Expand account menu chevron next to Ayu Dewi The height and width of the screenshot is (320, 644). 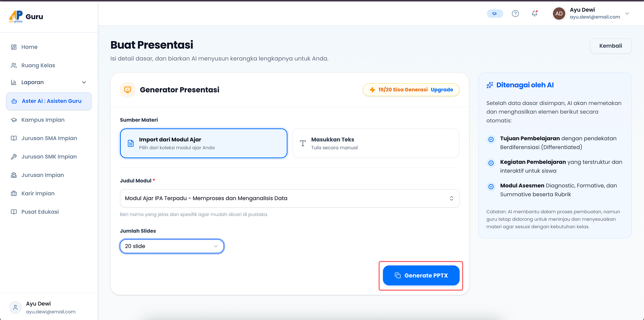pos(627,13)
